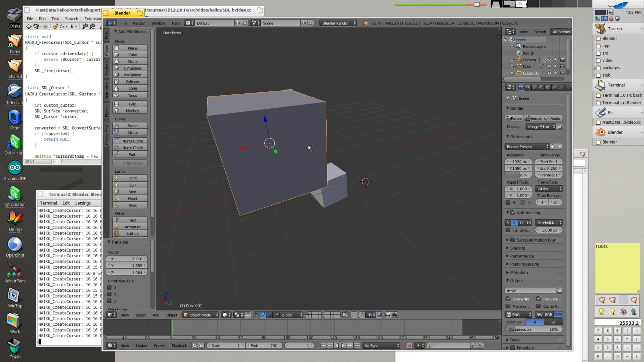Enable the Z constraint axis checkbox

[109, 301]
